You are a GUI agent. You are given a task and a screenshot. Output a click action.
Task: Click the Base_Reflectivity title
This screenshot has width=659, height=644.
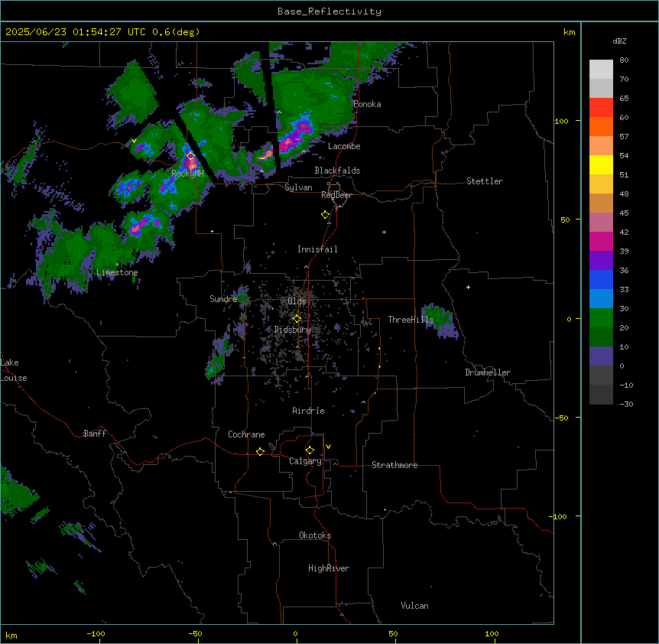[329, 11]
